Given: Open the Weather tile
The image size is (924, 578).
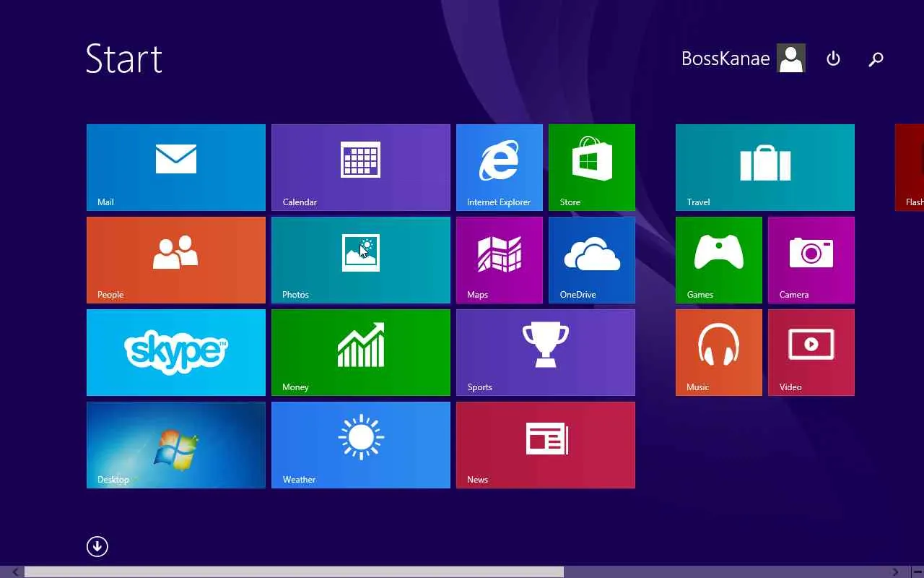Looking at the screenshot, I should (x=361, y=445).
